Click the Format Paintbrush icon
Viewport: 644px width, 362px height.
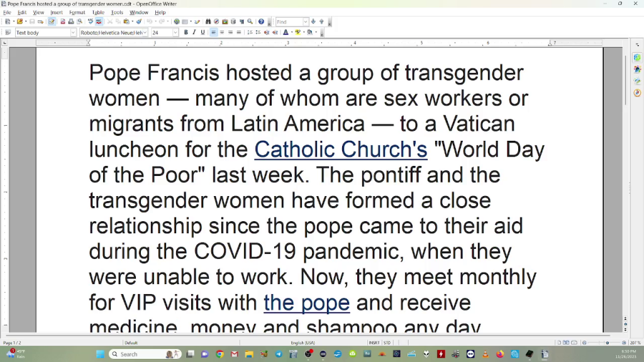point(139,22)
